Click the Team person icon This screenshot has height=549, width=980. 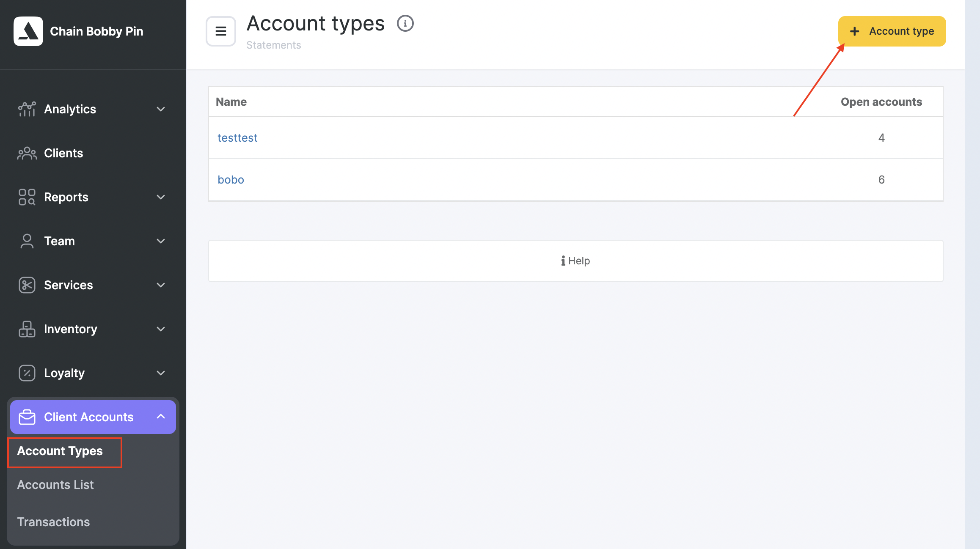[27, 241]
